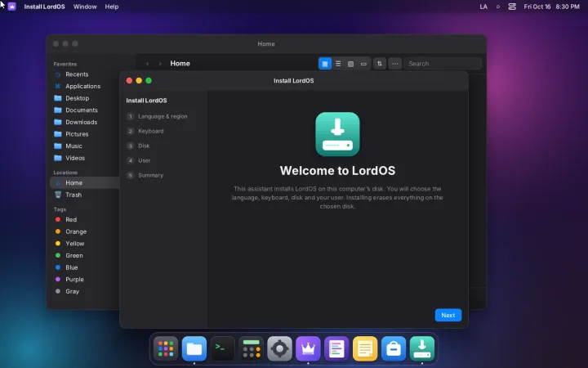588x368 pixels.
Task: Close the Install LordOS window
Action: pyautogui.click(x=129, y=81)
